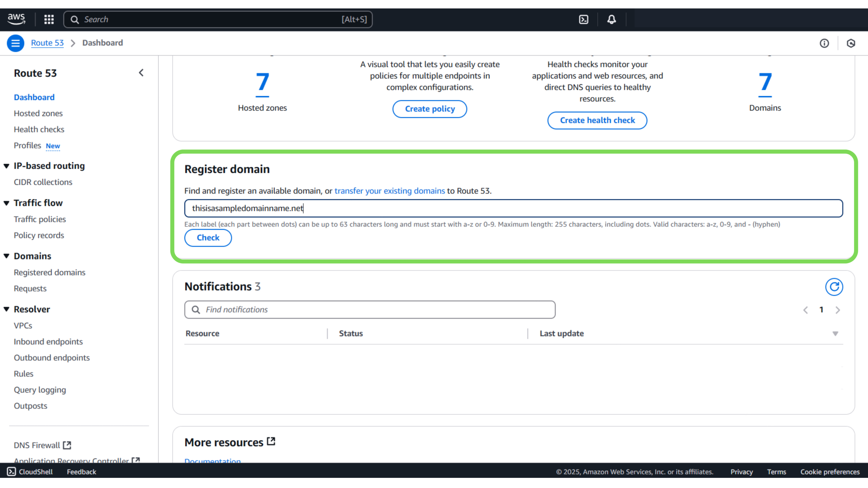
Task: Open the DNS Firewall link
Action: click(37, 445)
